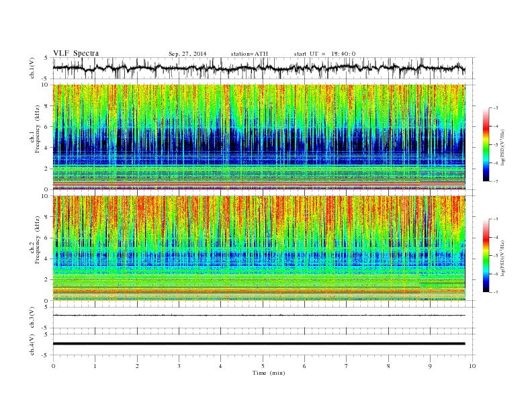The height and width of the screenshot is (411, 532).
Task: Click time axis tick label '9'
Action: [430, 366]
